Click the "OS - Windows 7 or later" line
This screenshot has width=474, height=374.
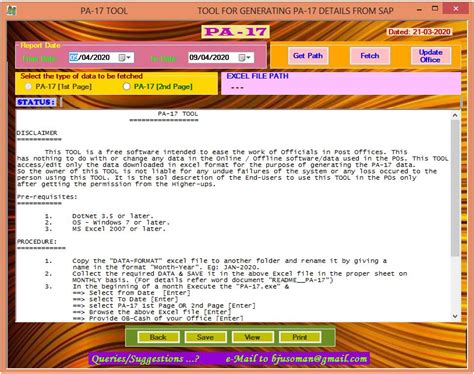click(121, 222)
